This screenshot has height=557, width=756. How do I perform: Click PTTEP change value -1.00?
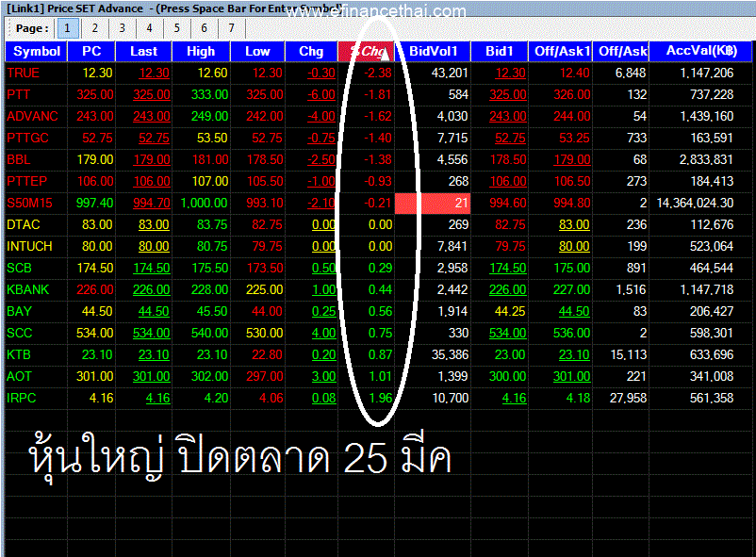(321, 181)
